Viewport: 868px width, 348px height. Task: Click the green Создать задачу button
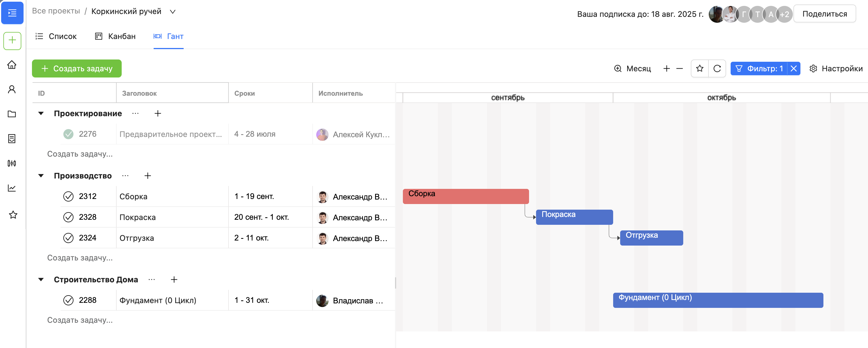pyautogui.click(x=77, y=68)
